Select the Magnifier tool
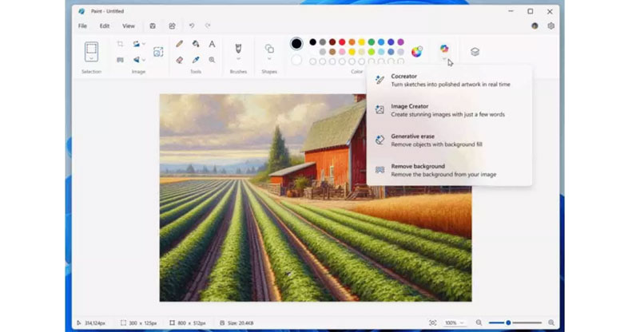 212,60
